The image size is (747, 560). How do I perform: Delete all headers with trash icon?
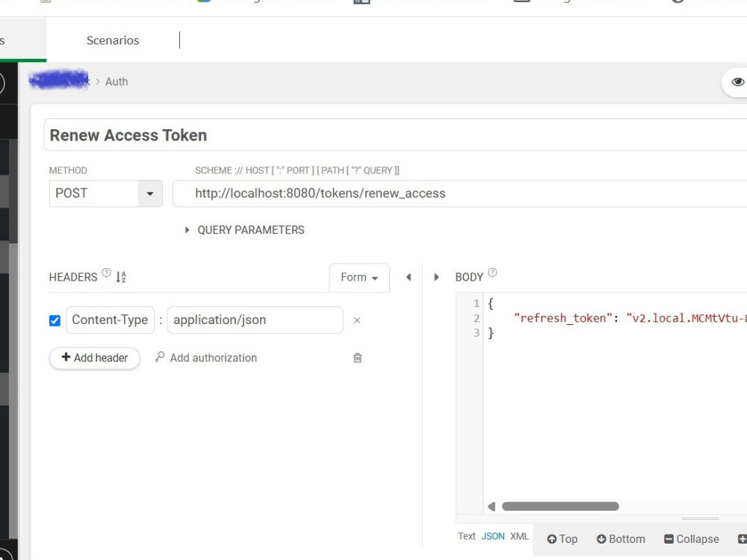[x=358, y=358]
